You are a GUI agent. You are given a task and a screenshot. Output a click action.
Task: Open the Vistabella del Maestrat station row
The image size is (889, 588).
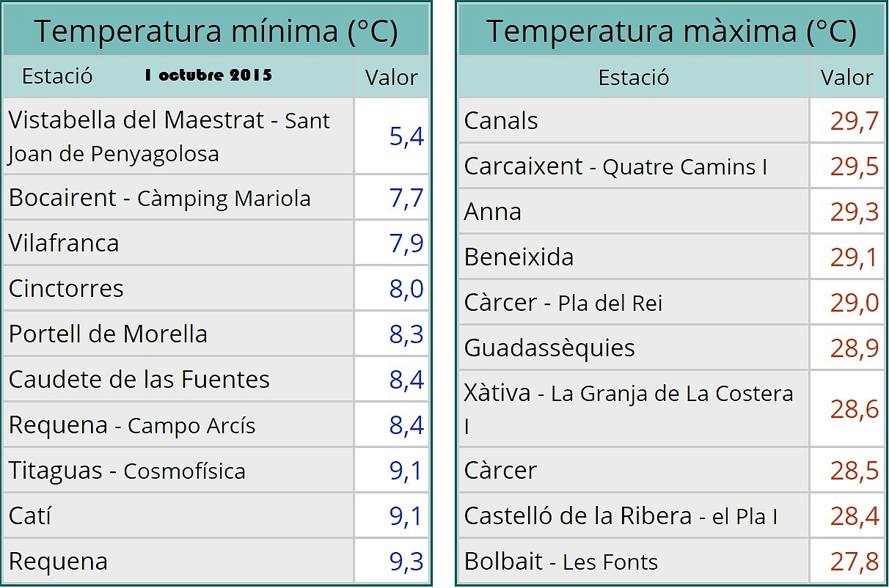pos(216,136)
